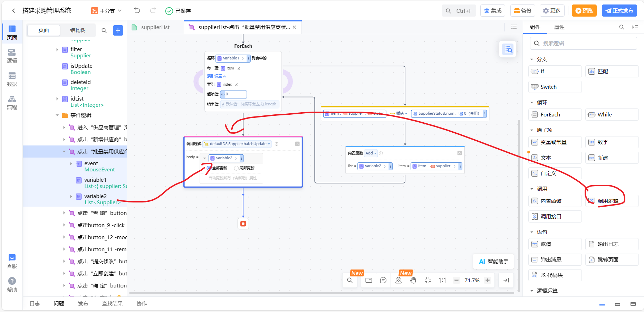Open the AI 智能助手 assistant
644x312 pixels.
click(x=493, y=262)
